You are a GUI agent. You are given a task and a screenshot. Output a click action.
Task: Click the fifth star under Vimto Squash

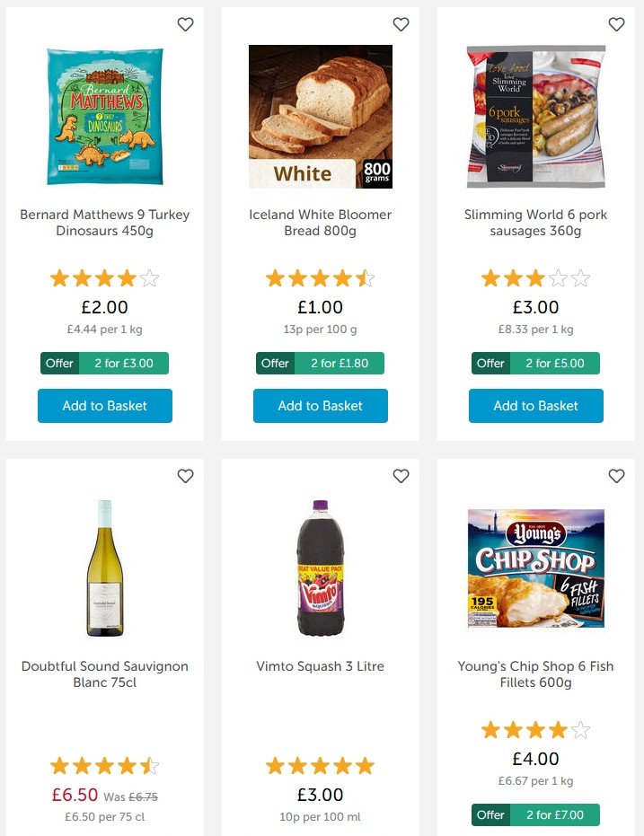click(365, 766)
